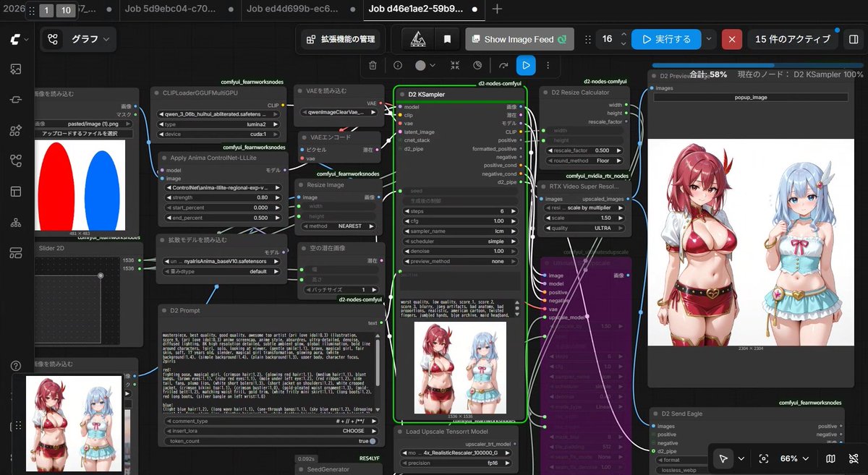Open cursor mode dropdown chevron
The width and height of the screenshot is (868, 475).
pyautogui.click(x=741, y=458)
